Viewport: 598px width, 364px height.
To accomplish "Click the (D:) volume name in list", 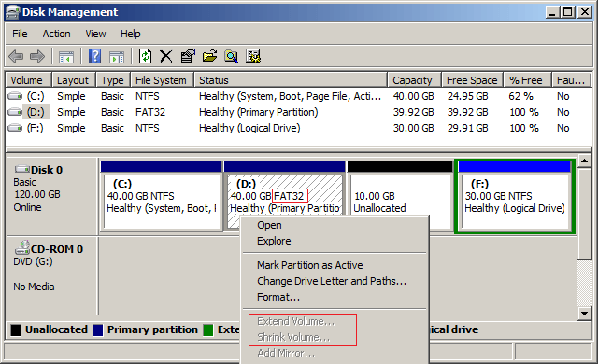I will tap(36, 112).
